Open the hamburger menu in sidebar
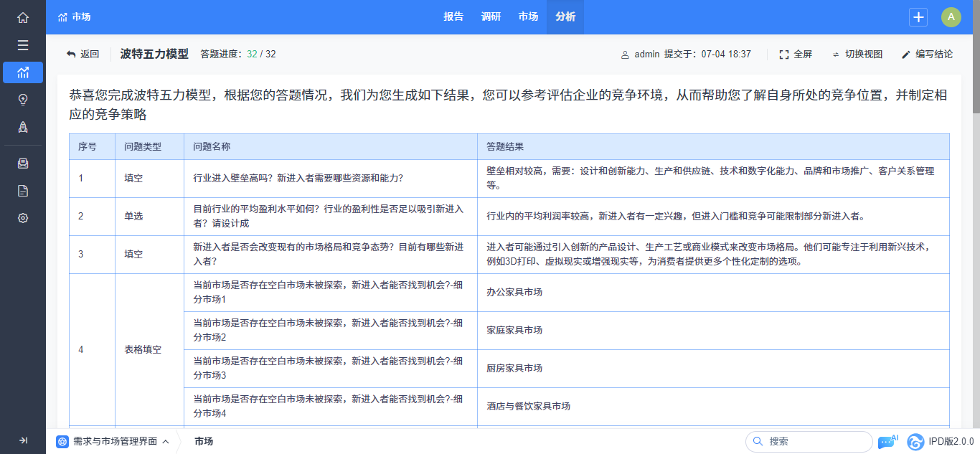 click(x=23, y=45)
